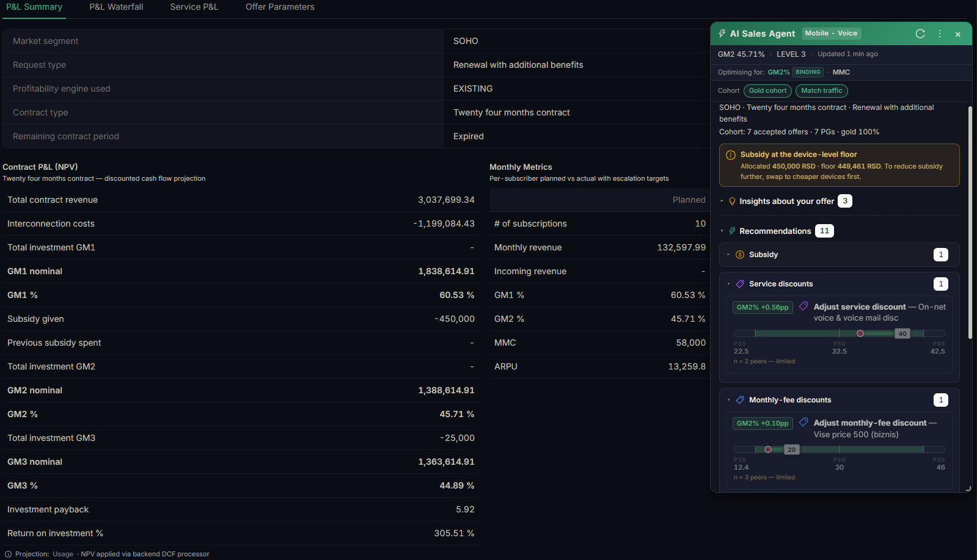Click the BINDING badge

pos(808,72)
